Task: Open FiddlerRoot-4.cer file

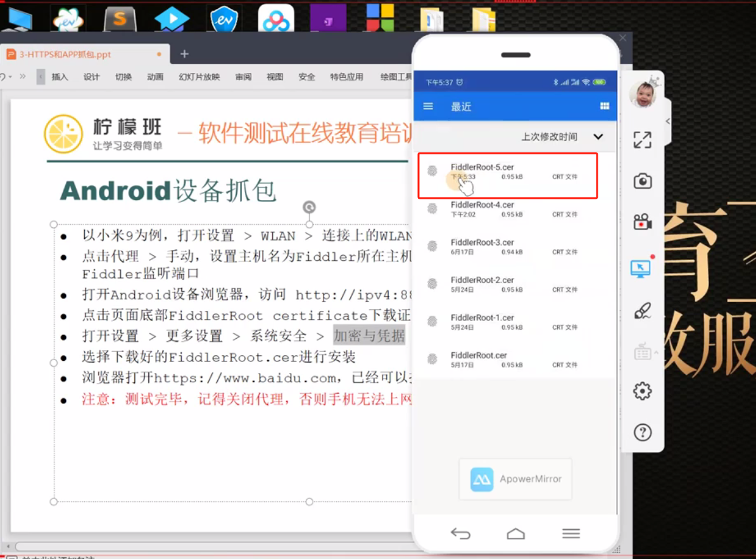Action: 515,209
